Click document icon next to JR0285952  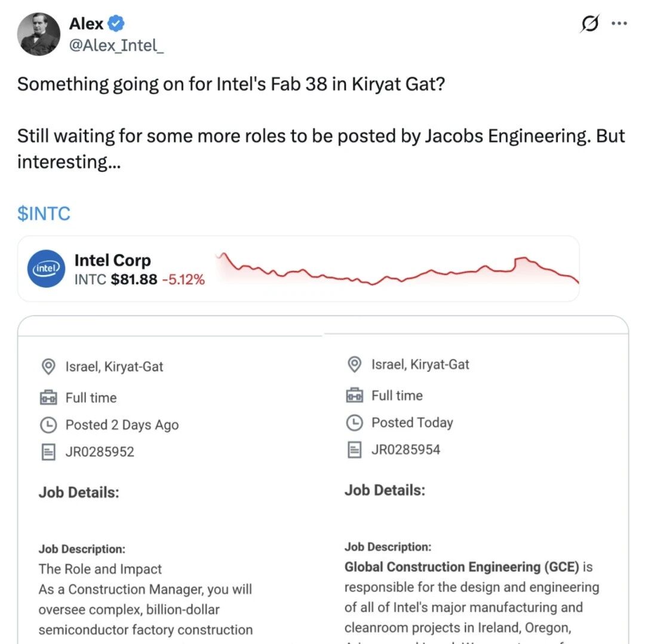(48, 452)
